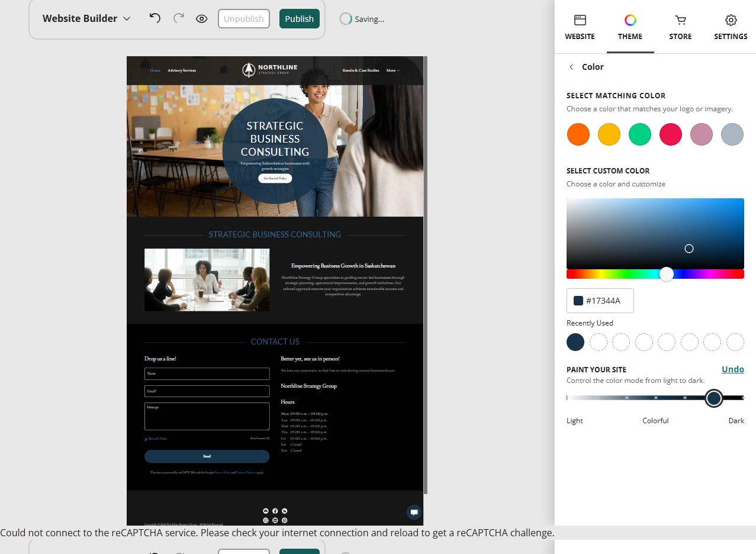Toggle the preview eye icon
The width and height of the screenshot is (756, 554).
[x=202, y=19]
